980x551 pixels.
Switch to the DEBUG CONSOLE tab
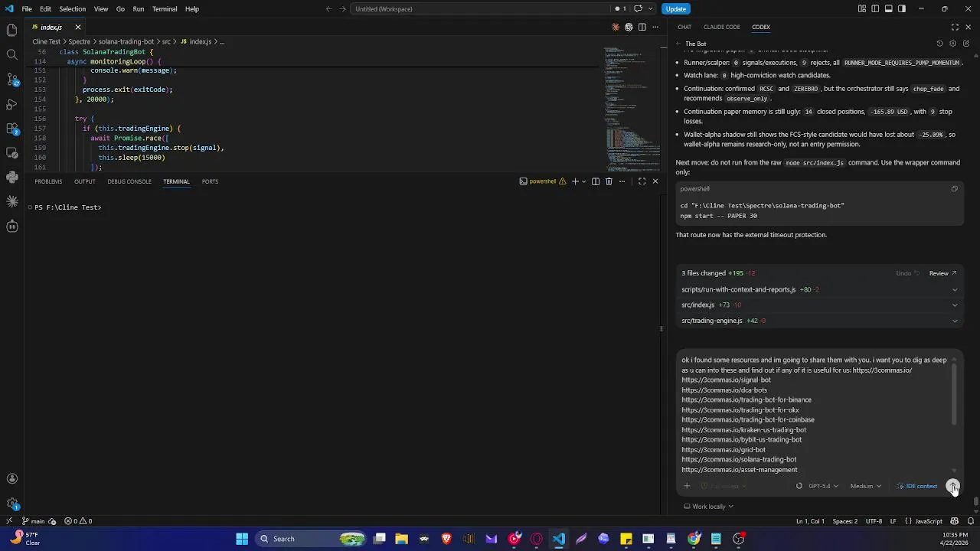click(129, 181)
